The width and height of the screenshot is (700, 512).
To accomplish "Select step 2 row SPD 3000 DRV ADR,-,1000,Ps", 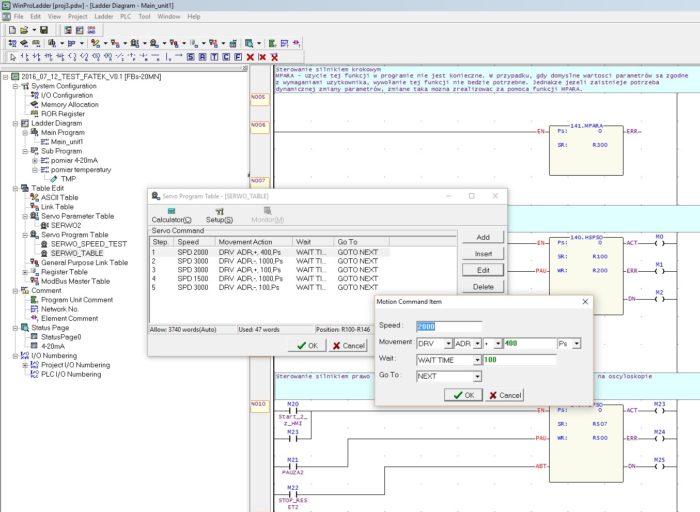I will point(270,261).
